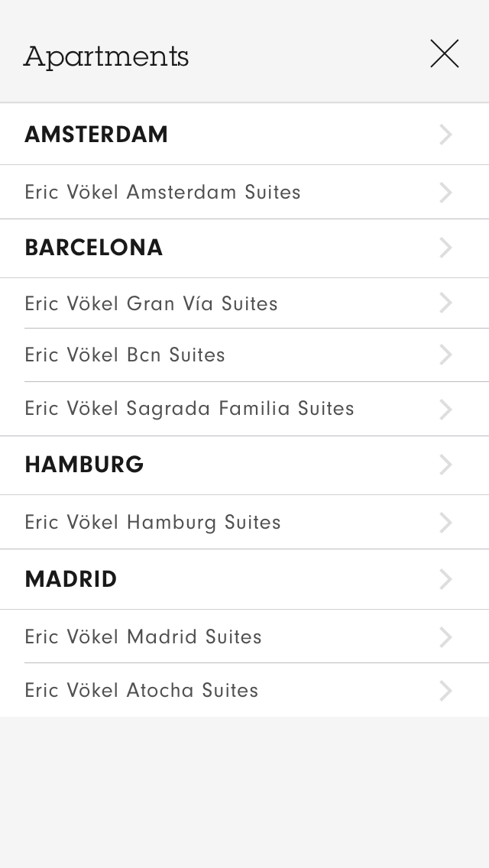The height and width of the screenshot is (868, 489).
Task: Select Eric Vökel Bcn Suites from the list
Action: pyautogui.click(x=125, y=355)
